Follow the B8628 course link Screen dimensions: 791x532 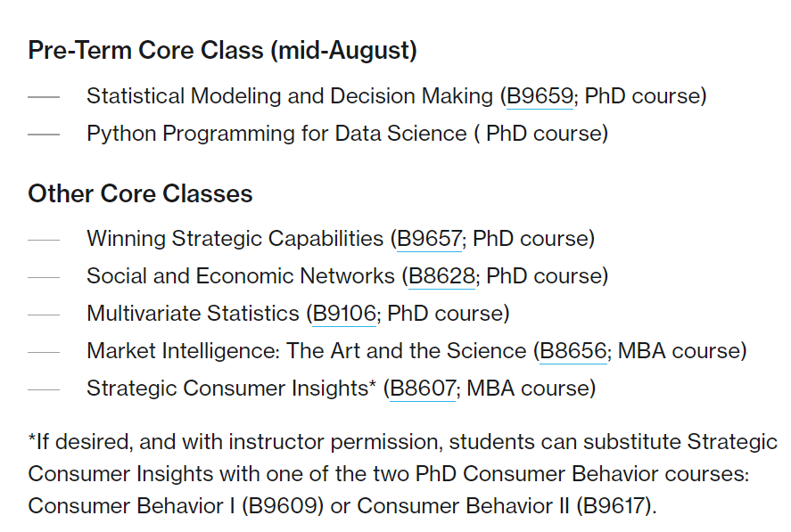point(441,276)
